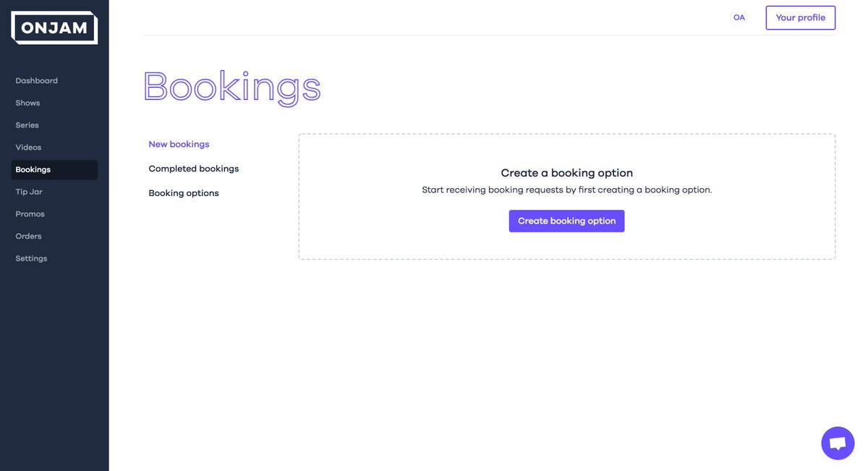Click the Create a booking option title

click(x=566, y=172)
